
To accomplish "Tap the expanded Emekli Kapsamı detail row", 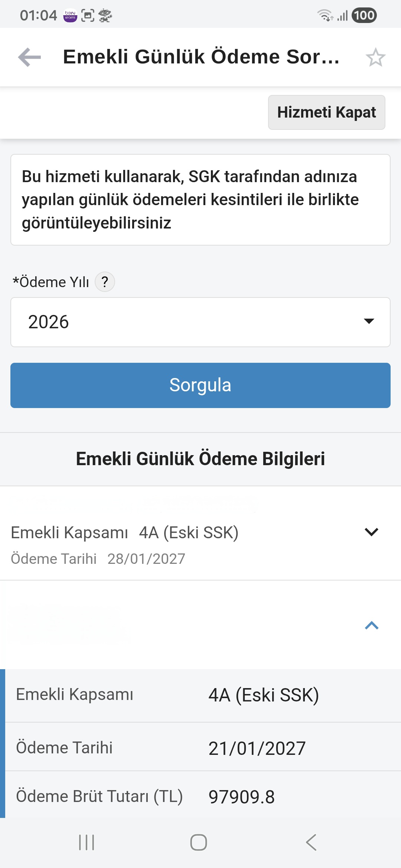I will tap(203, 695).
